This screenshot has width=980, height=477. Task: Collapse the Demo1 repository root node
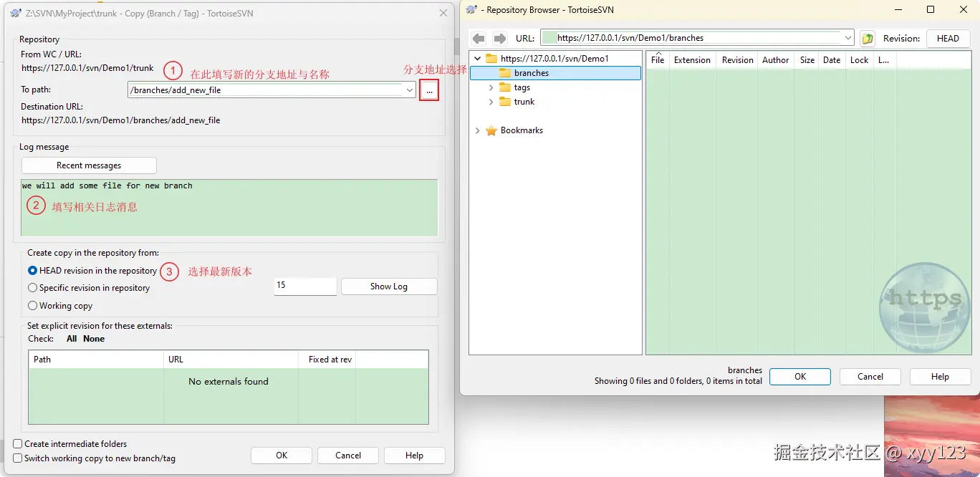pos(478,59)
